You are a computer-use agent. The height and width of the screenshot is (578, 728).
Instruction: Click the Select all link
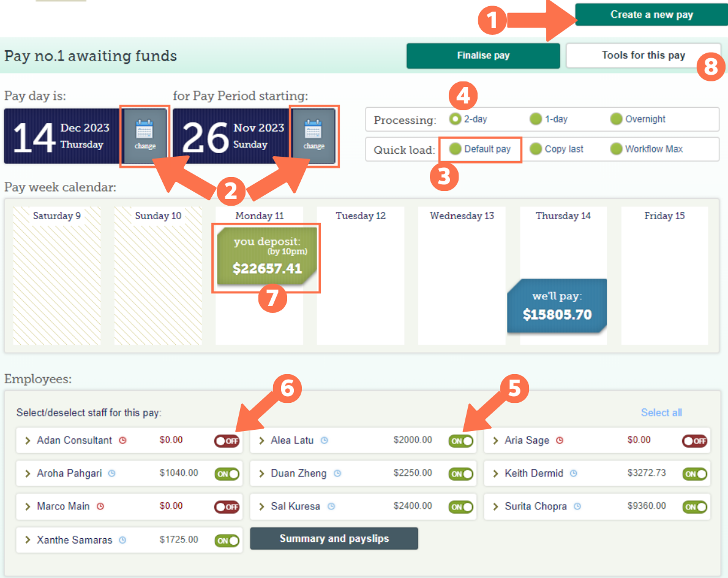point(661,413)
